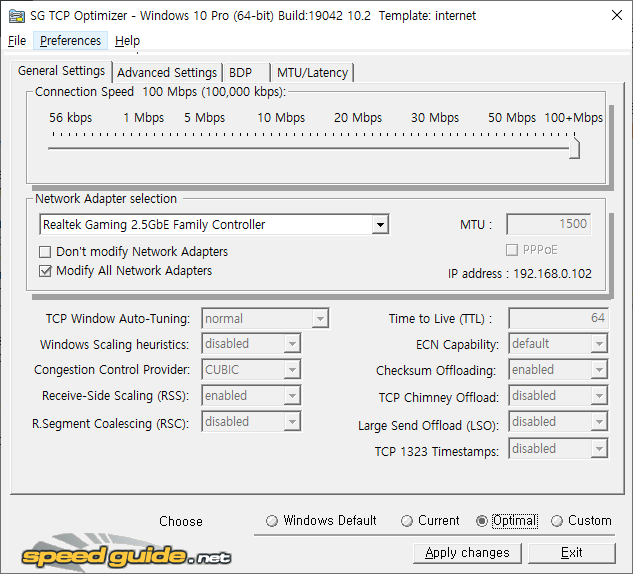Click the 30 Mbps speed label
This screenshot has width=633, height=574.
pos(435,118)
